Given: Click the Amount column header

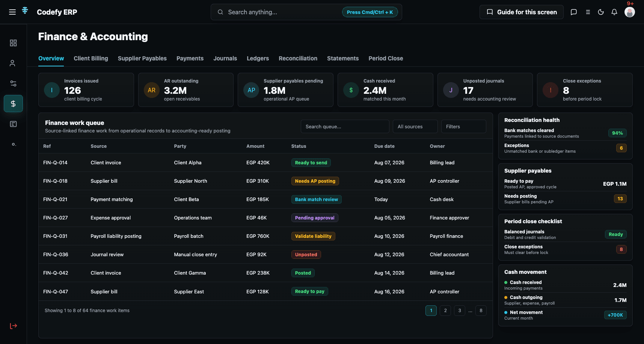Looking at the screenshot, I should pyautogui.click(x=255, y=146).
